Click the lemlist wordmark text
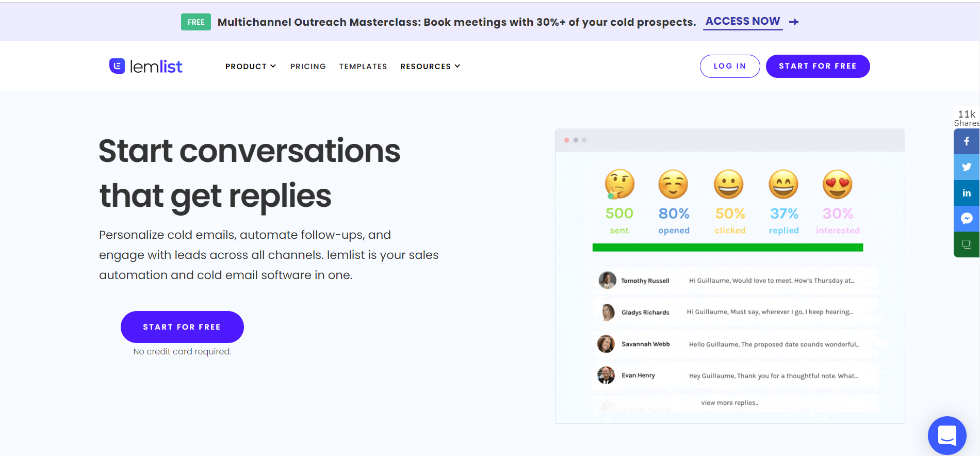The width and height of the screenshot is (980, 456). [156, 67]
